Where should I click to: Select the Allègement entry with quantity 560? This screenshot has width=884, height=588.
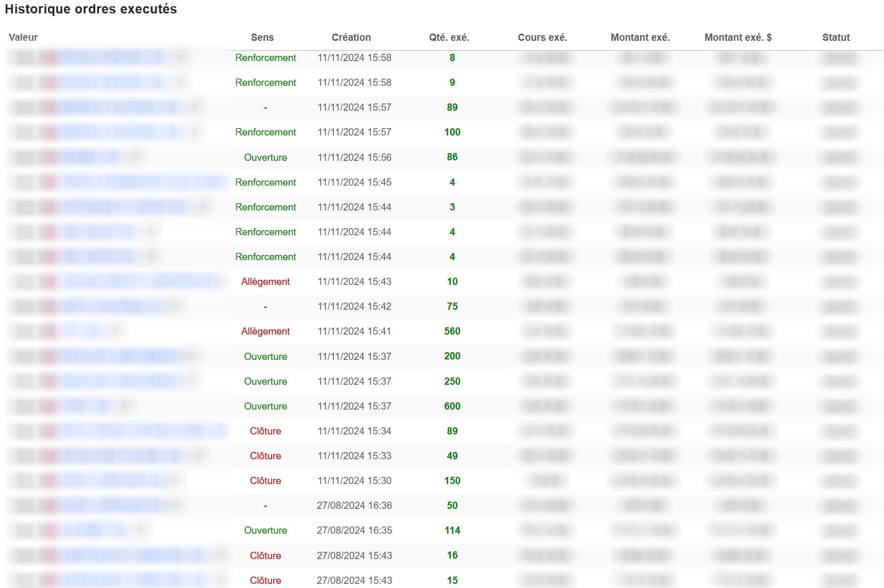[x=265, y=331]
